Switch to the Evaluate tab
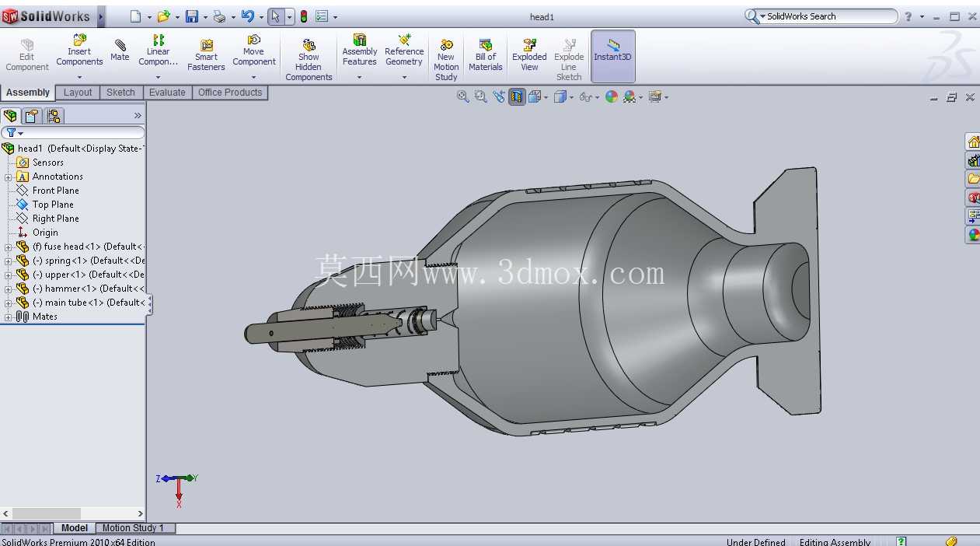This screenshot has width=980, height=546. point(167,93)
